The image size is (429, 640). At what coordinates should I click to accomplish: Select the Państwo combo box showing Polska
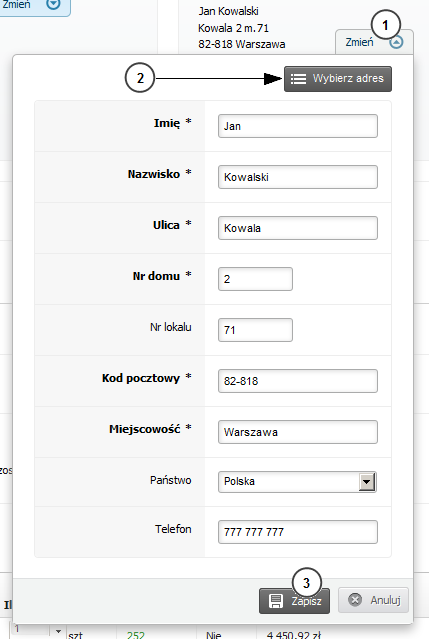(297, 482)
